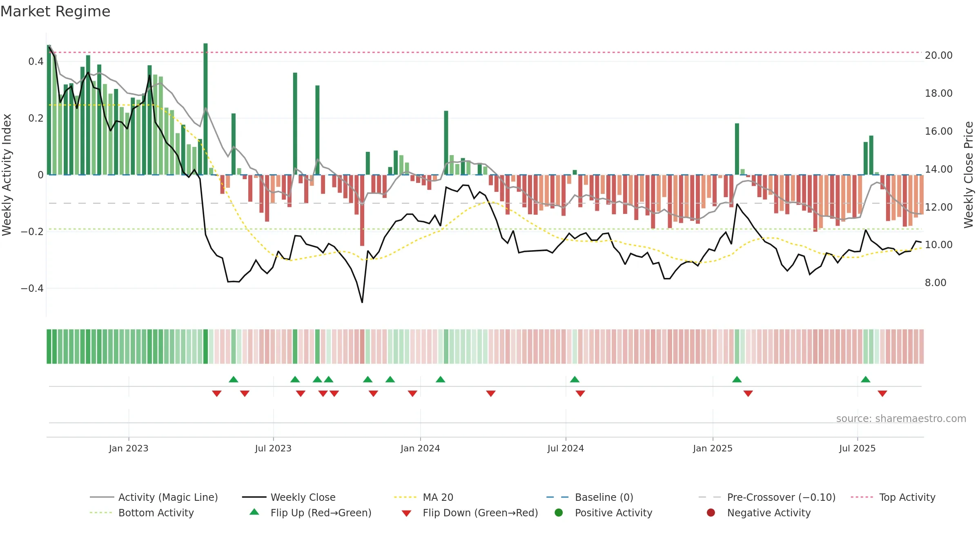Click the green Flip Up triangle in the legend
This screenshot has height=551, width=980.
254,512
